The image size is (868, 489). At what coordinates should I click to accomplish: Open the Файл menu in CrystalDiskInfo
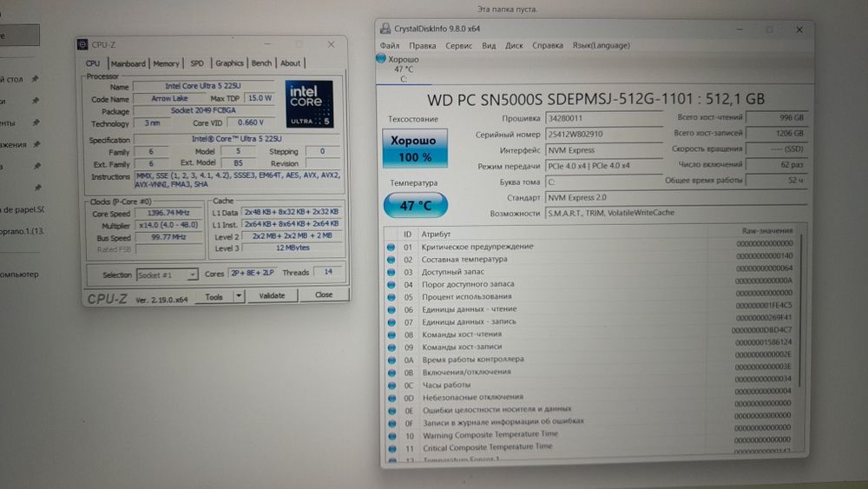tap(390, 45)
